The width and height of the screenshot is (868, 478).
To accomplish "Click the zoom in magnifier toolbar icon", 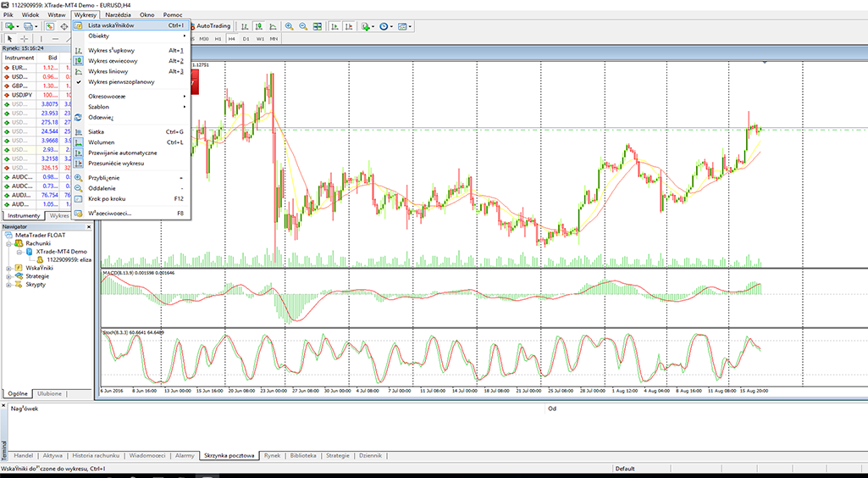I will pos(289,26).
